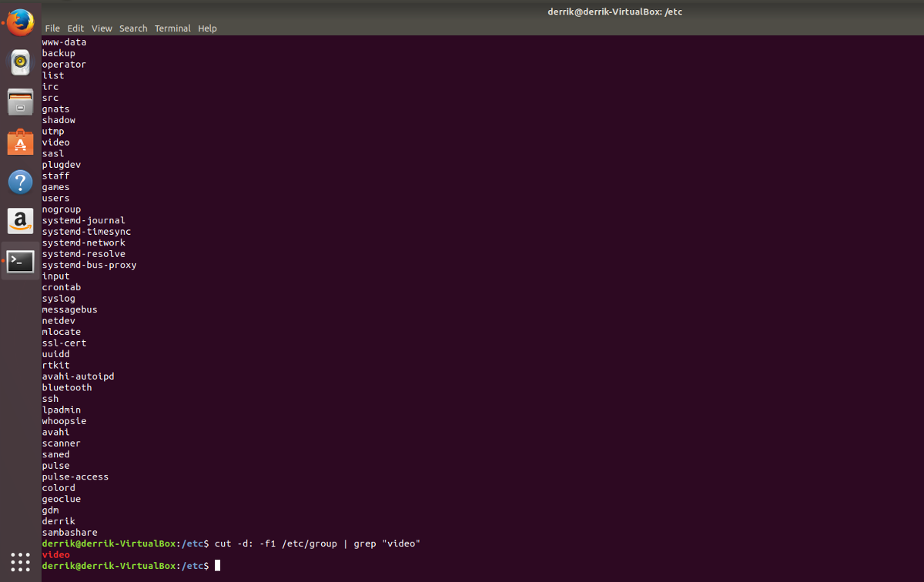Click the 'uuidd' group entry
Screen dimensions: 924x582
click(x=56, y=355)
